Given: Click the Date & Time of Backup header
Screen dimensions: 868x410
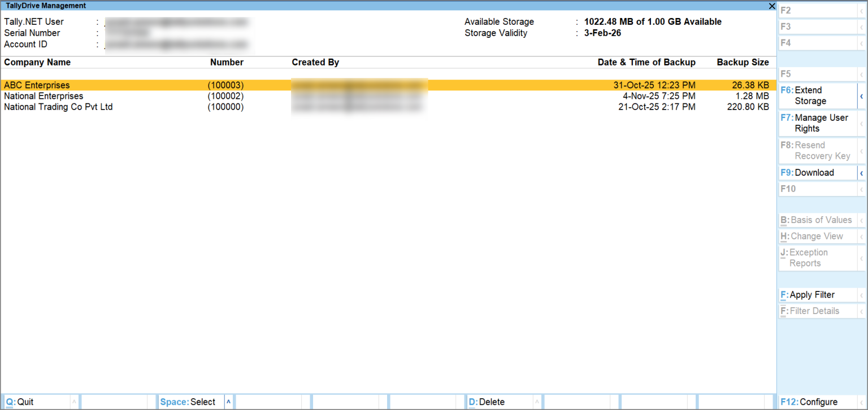Looking at the screenshot, I should coord(646,62).
